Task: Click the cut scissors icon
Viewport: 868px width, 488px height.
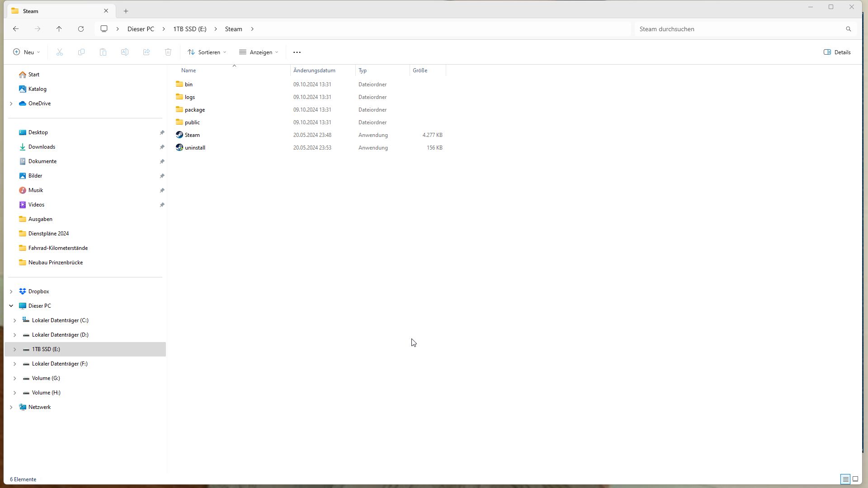Action: 60,52
